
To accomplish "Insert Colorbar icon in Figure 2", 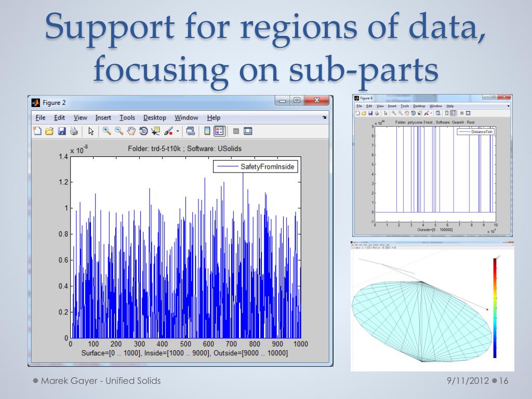I will click(x=207, y=131).
